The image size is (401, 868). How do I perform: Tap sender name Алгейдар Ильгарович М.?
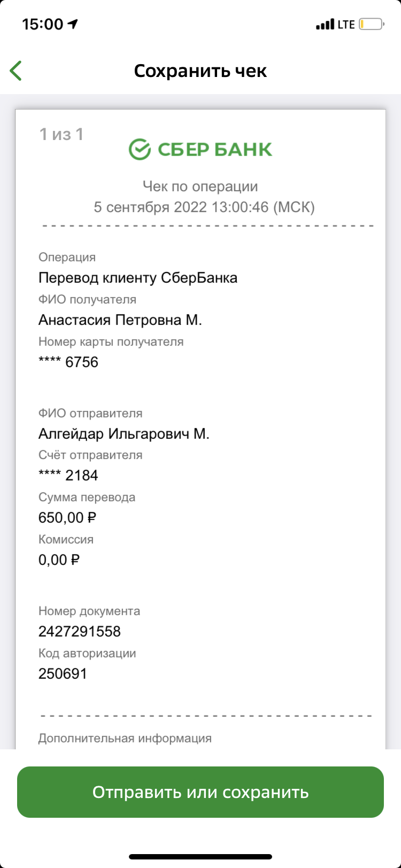124,433
